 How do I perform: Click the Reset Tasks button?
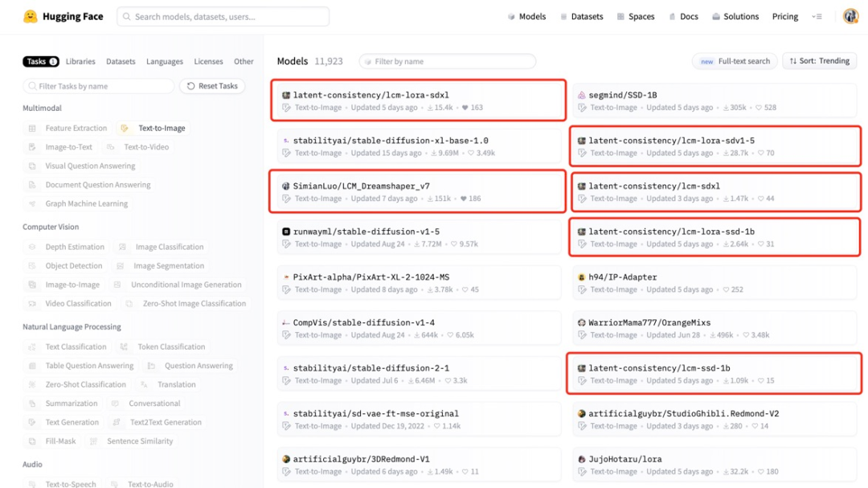212,86
